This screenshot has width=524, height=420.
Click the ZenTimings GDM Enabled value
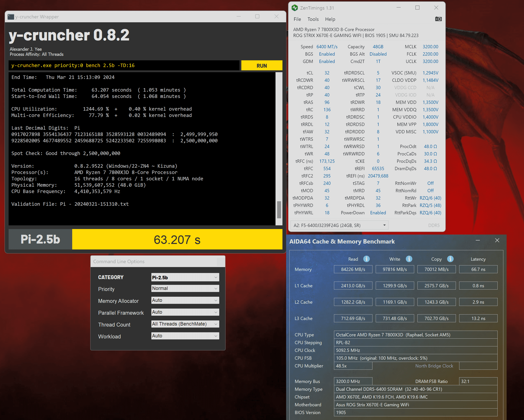pyautogui.click(x=327, y=62)
